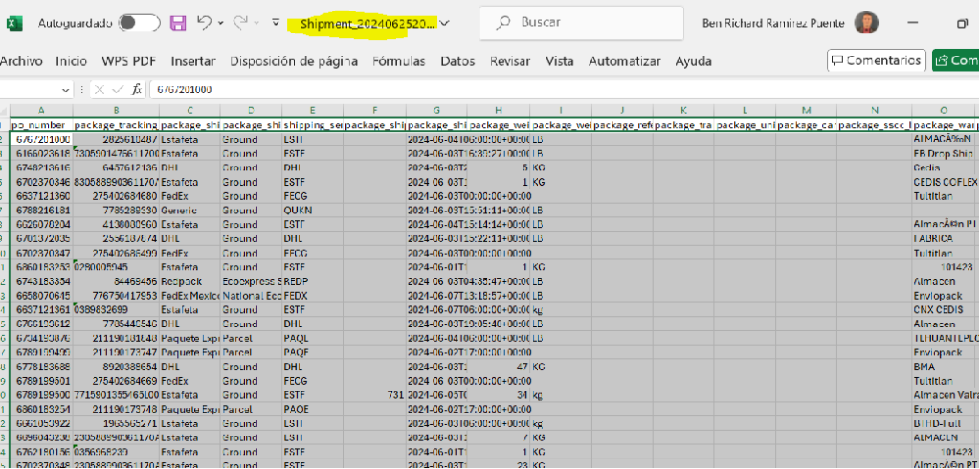Confirm the formula bar entry checkmark

[116, 90]
